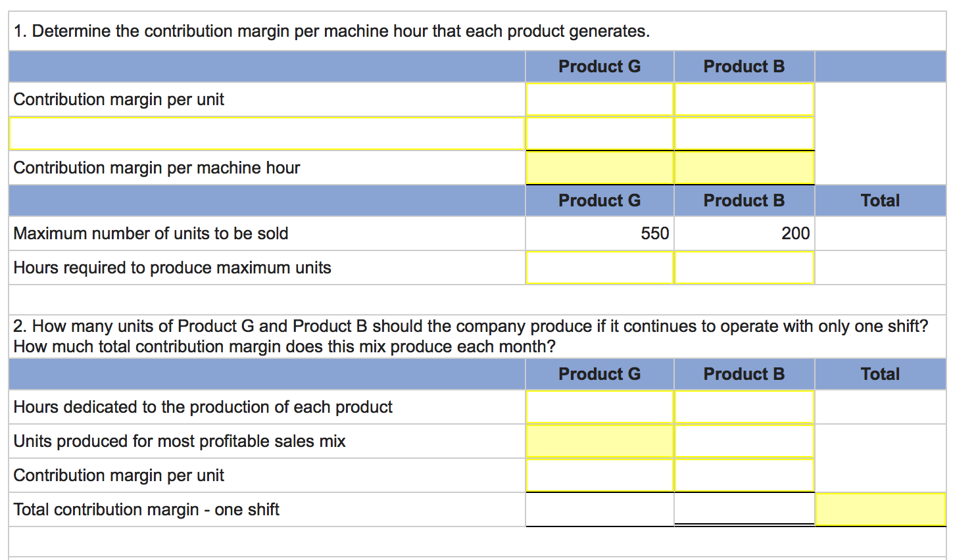Click Product B cell in the unlabeled row
Viewport: 976px width, 560px height.
click(x=744, y=133)
